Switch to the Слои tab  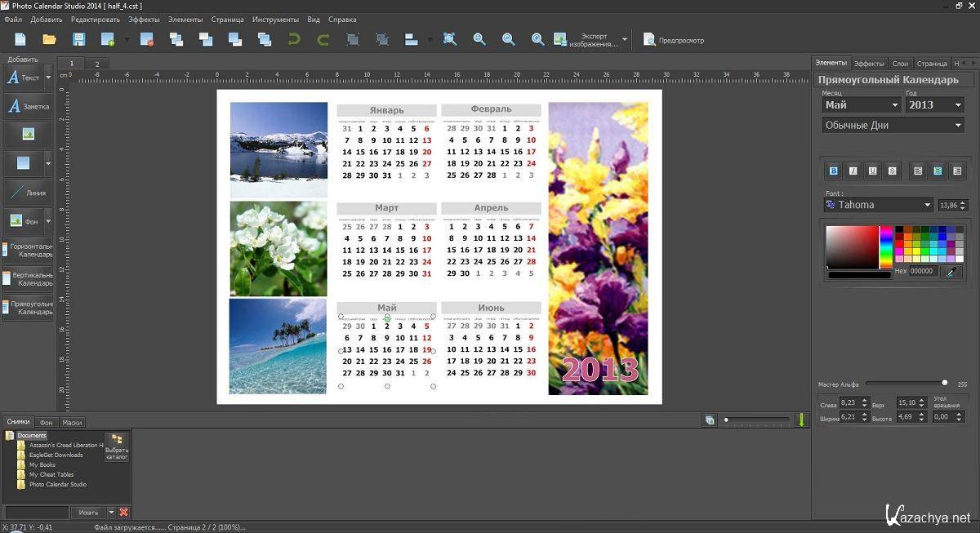coord(900,63)
